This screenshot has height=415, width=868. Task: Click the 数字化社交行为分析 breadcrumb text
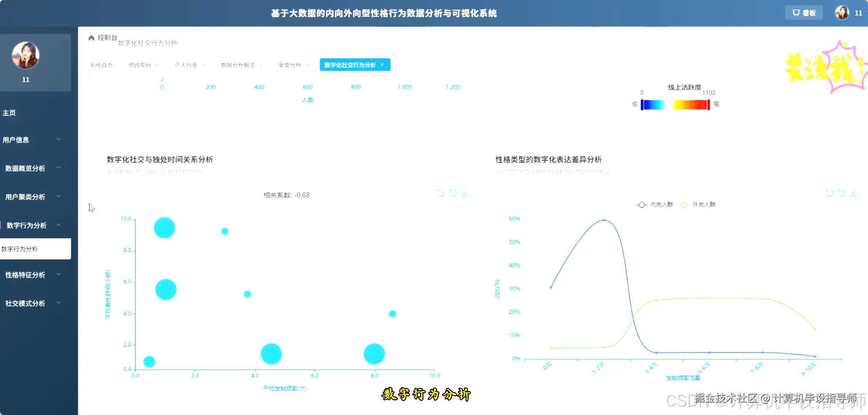coord(147,43)
